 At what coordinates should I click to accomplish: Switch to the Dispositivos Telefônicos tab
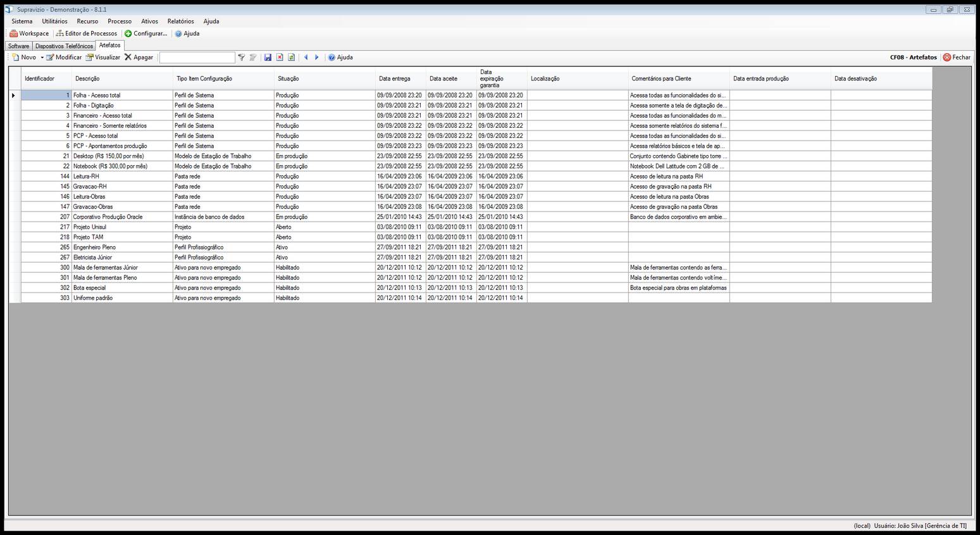pos(64,46)
